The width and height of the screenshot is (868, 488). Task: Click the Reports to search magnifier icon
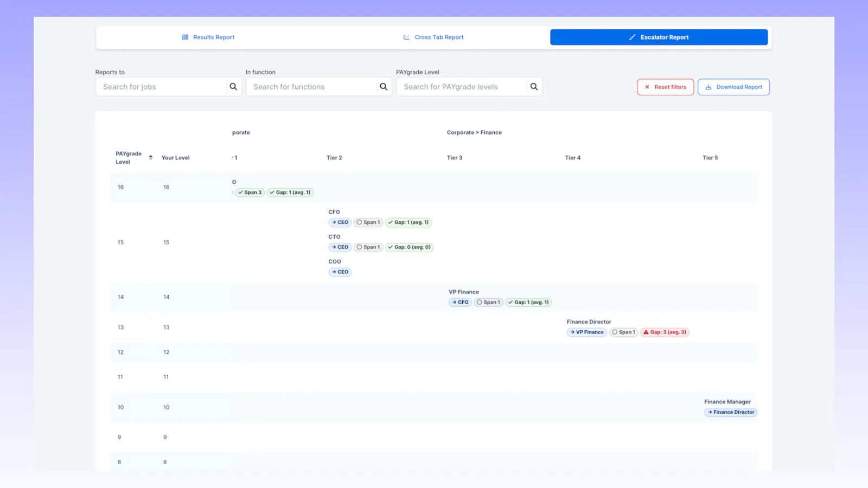pos(233,87)
